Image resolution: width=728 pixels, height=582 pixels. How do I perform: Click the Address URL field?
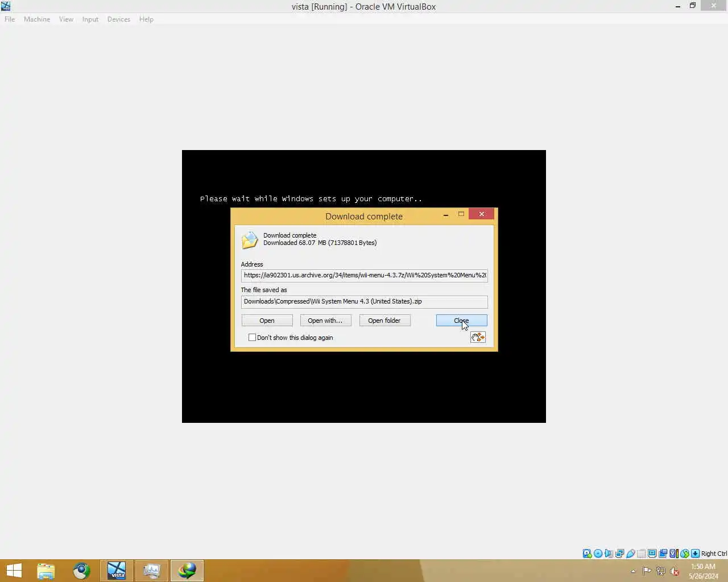pos(364,276)
